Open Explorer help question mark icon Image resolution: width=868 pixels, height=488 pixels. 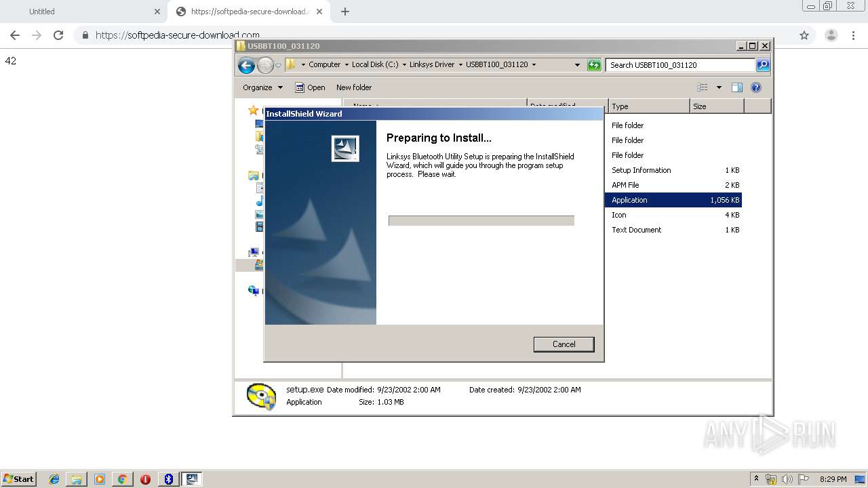[x=756, y=87]
